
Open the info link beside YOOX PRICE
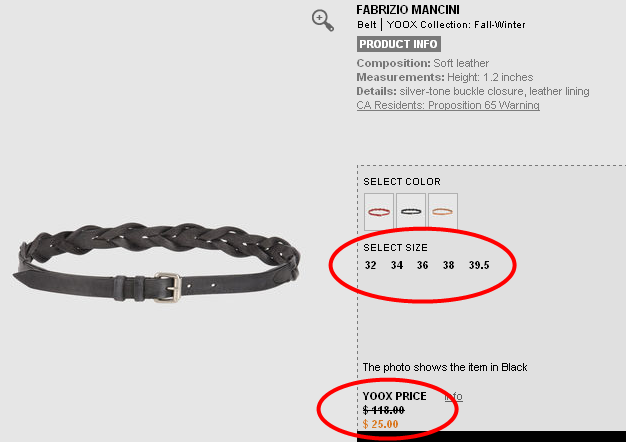(x=454, y=396)
